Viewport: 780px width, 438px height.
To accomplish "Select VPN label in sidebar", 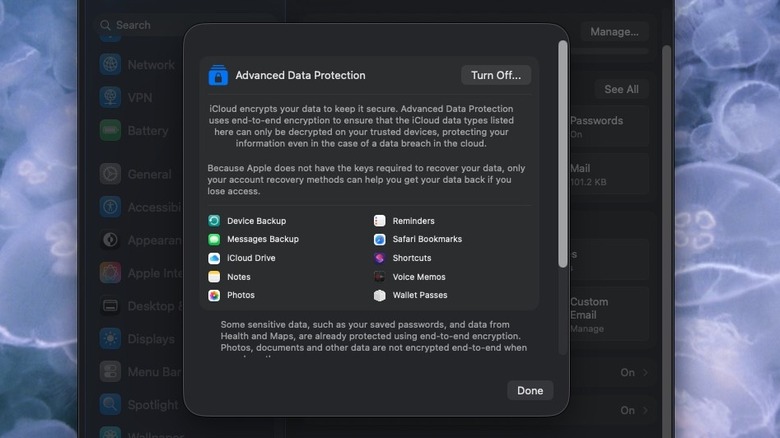I will coord(140,98).
